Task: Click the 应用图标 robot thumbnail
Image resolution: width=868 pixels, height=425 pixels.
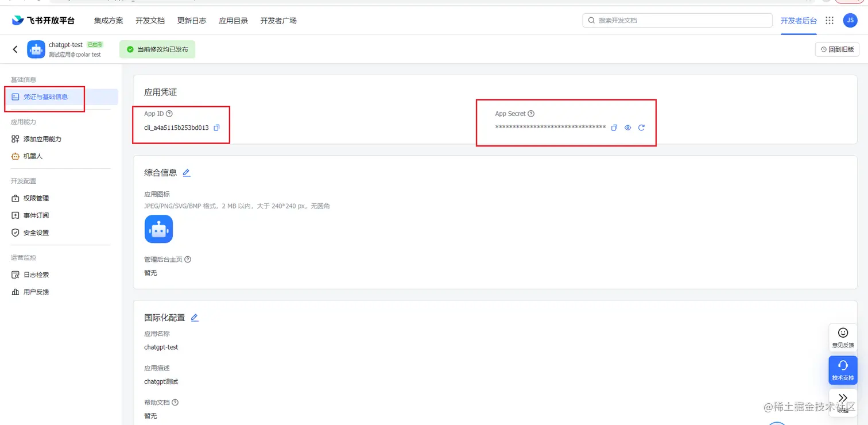Action: pos(158,229)
